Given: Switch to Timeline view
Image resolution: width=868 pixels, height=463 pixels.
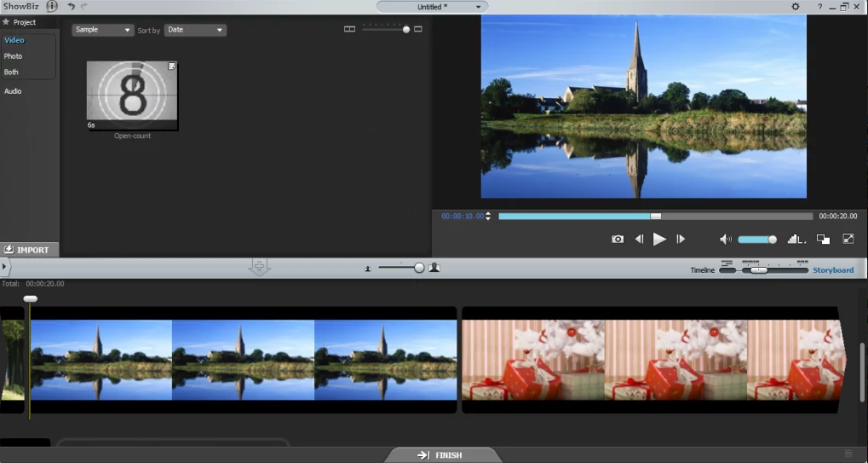Looking at the screenshot, I should tap(702, 270).
